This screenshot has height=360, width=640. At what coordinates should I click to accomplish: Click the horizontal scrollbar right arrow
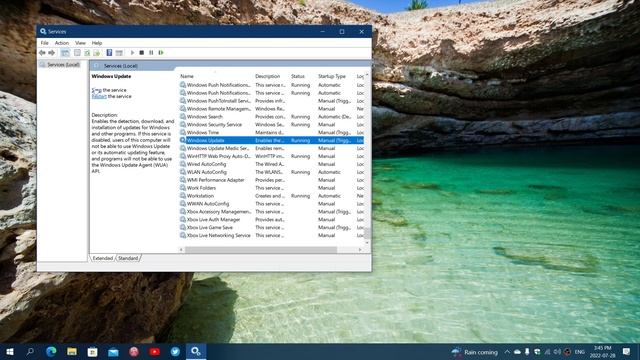[360, 249]
